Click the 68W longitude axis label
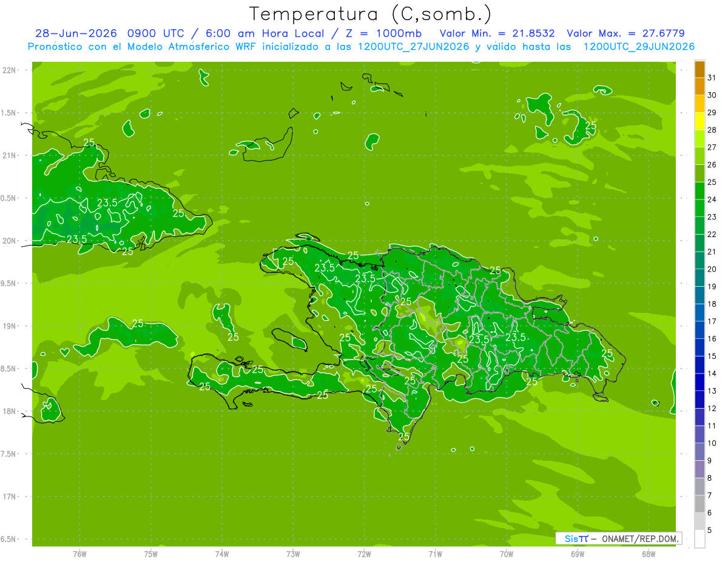The width and height of the screenshot is (728, 562). point(648,554)
